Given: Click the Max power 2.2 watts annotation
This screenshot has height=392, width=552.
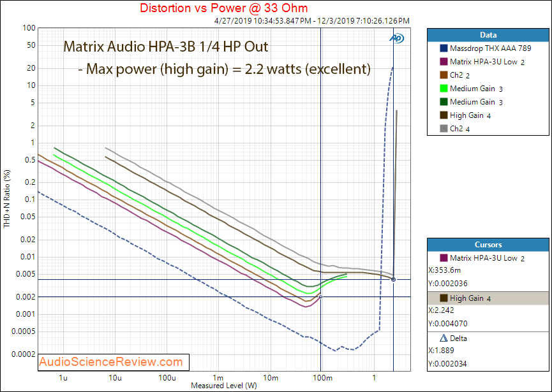Looking at the screenshot, I should click(x=224, y=69).
